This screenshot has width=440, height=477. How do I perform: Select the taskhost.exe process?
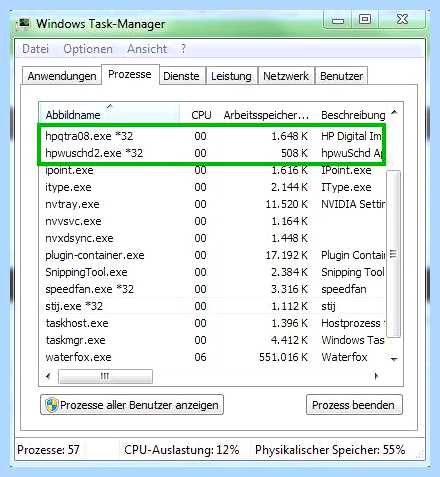212,323
